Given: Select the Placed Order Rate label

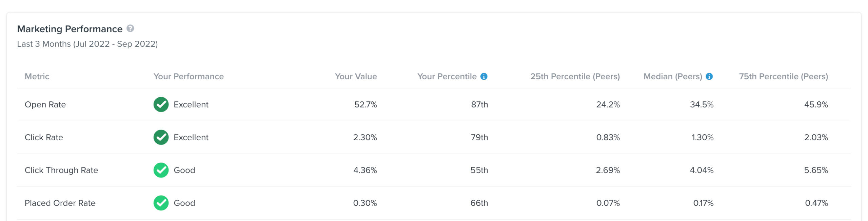Looking at the screenshot, I should pyautogui.click(x=60, y=203).
